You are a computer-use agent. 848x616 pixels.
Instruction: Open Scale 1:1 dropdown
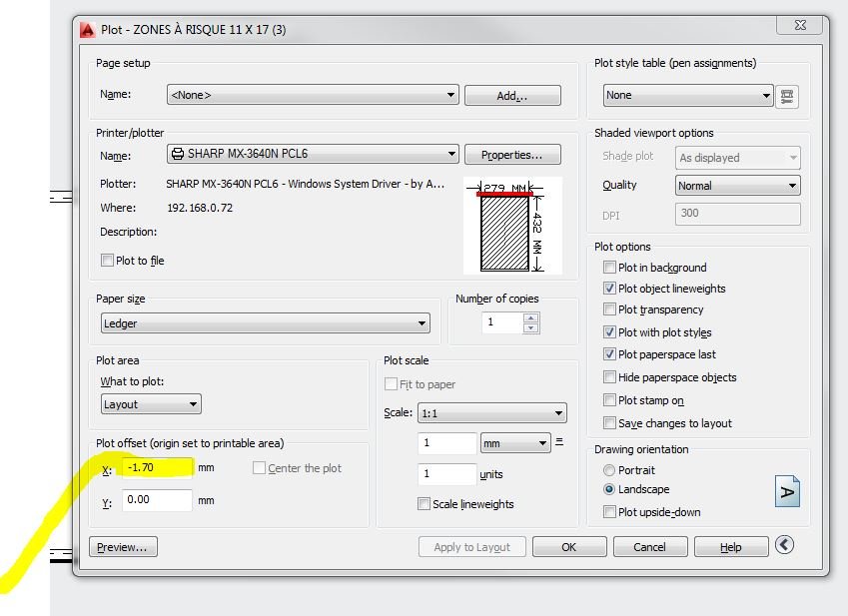pyautogui.click(x=492, y=413)
